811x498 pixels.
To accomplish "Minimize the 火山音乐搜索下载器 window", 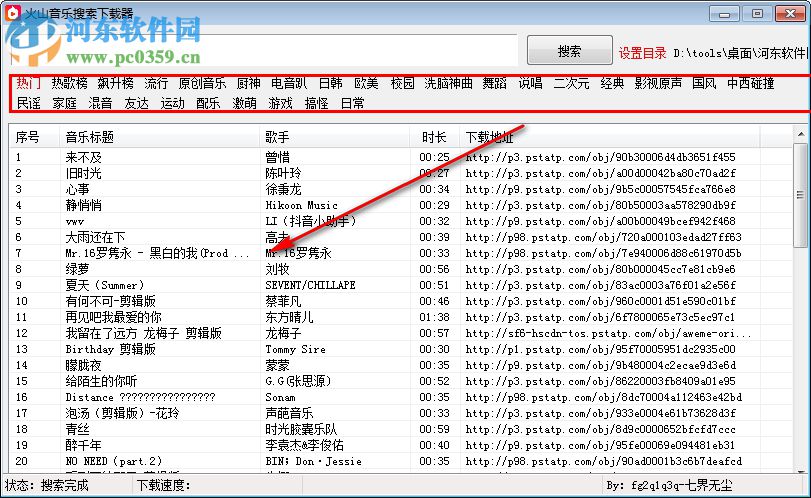I will (x=724, y=13).
